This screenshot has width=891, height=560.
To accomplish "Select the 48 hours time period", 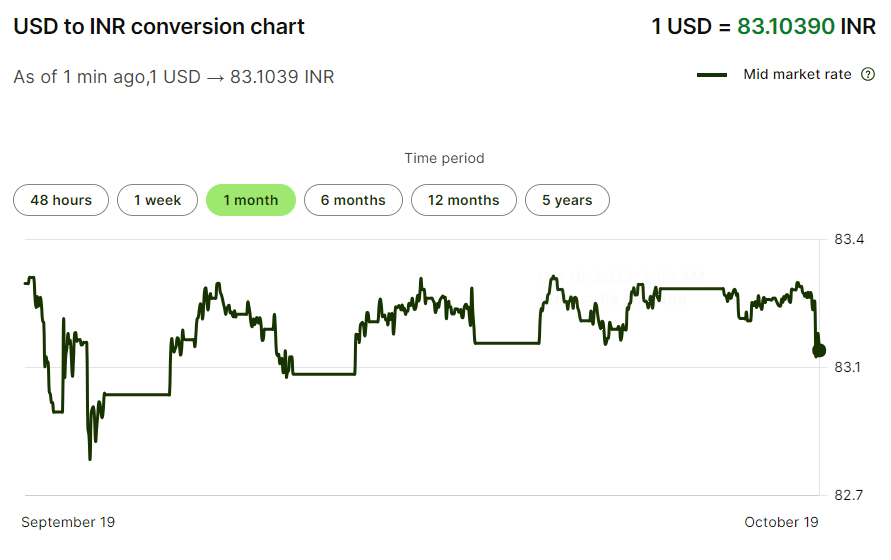I will coord(61,200).
